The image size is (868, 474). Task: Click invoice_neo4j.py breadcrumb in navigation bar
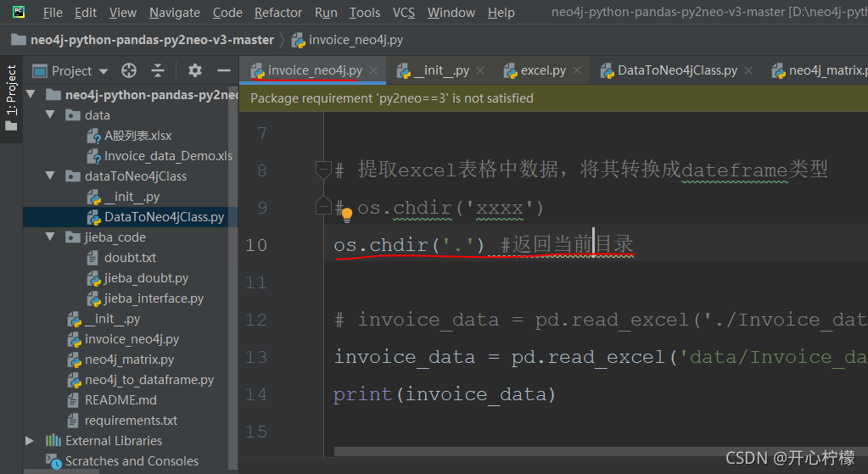point(348,40)
